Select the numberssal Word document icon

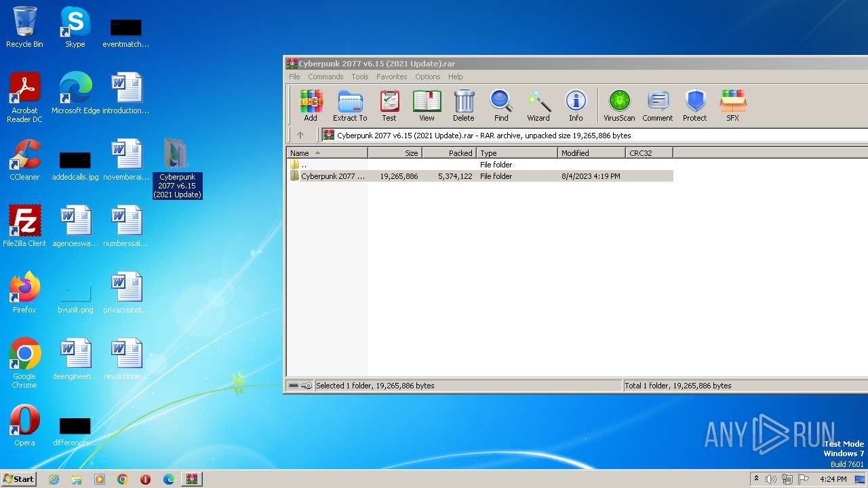[x=126, y=226]
